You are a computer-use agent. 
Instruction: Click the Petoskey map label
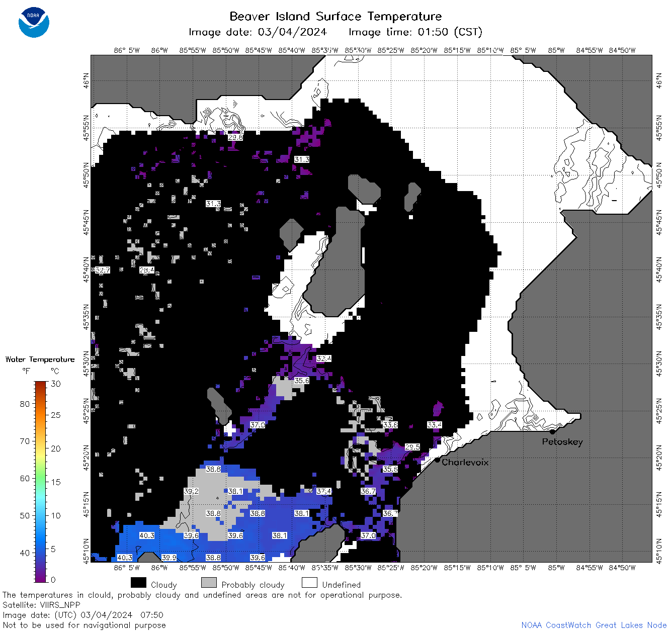[x=562, y=442]
